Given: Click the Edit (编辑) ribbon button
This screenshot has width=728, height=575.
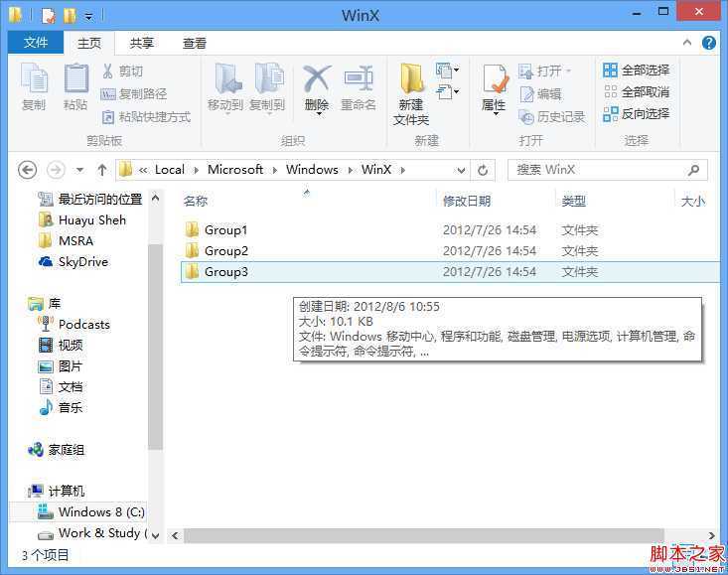Looking at the screenshot, I should pyautogui.click(x=540, y=94).
